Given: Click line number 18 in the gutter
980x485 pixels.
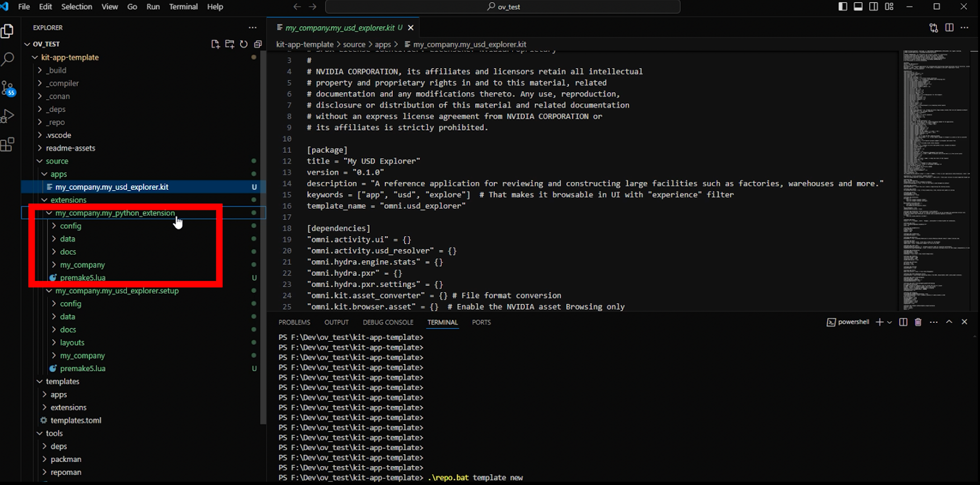Looking at the screenshot, I should tap(287, 228).
